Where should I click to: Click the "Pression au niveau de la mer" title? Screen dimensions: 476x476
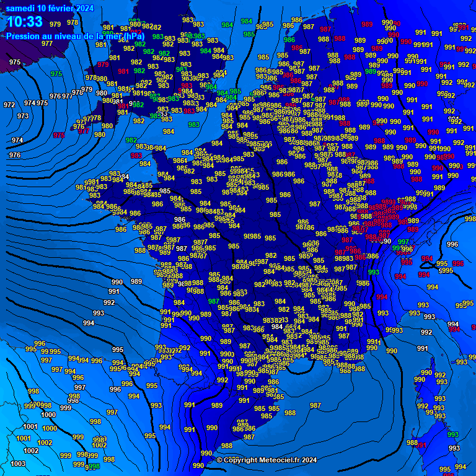click(x=75, y=36)
